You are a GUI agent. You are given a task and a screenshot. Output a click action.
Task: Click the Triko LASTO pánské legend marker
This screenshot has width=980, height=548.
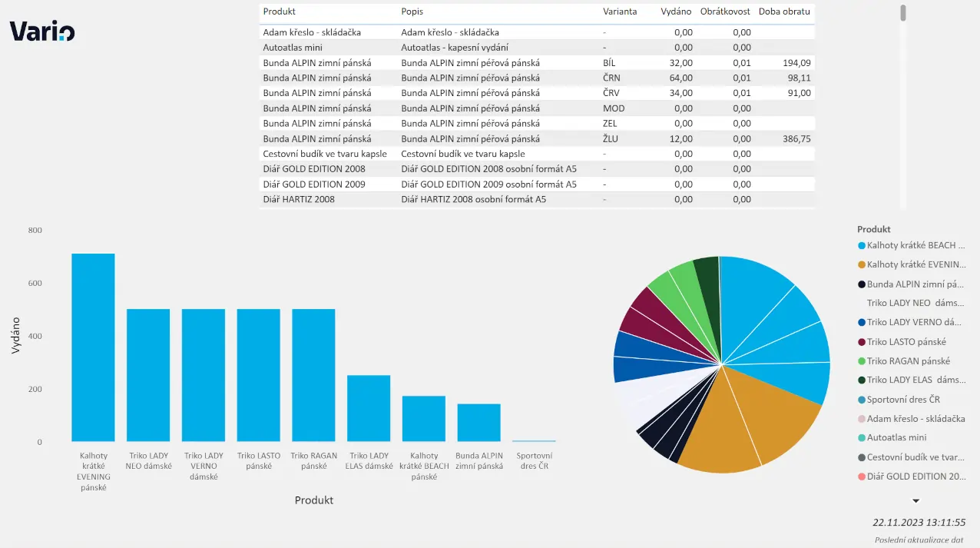pos(862,342)
